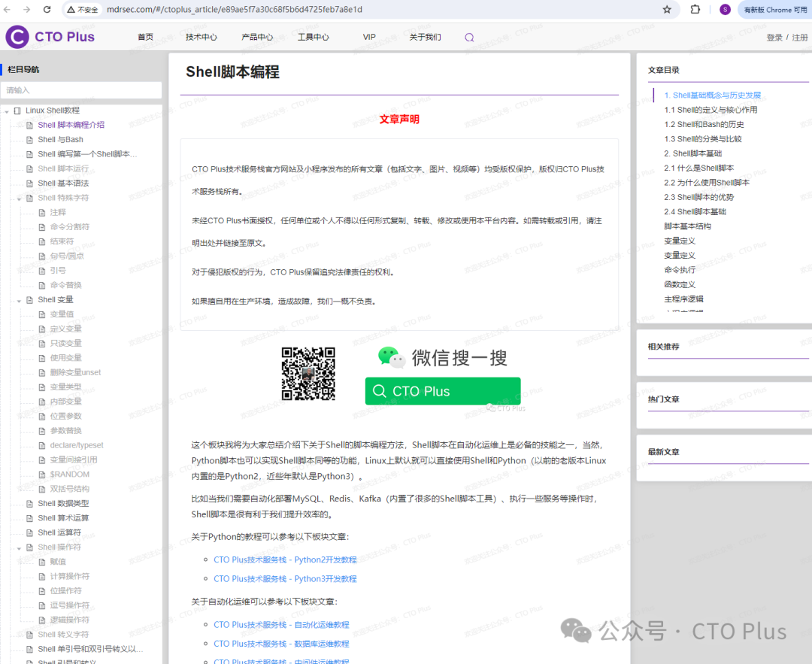
Task: Open 逗号操作符 tree item
Action: click(69, 605)
